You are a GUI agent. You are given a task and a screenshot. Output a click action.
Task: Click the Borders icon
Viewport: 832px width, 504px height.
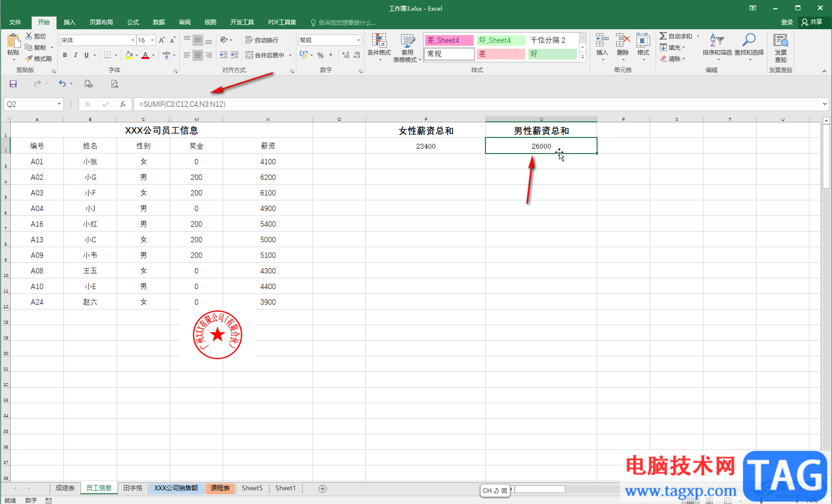click(x=108, y=55)
